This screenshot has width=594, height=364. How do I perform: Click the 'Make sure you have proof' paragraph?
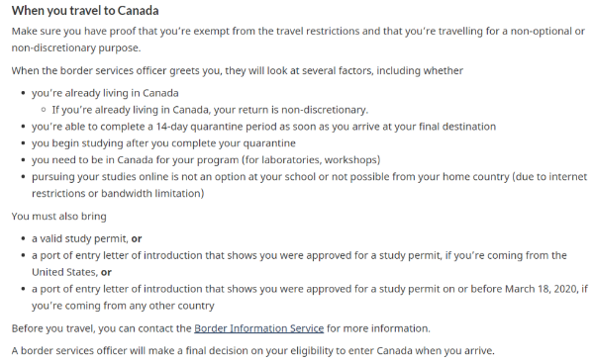pos(298,39)
